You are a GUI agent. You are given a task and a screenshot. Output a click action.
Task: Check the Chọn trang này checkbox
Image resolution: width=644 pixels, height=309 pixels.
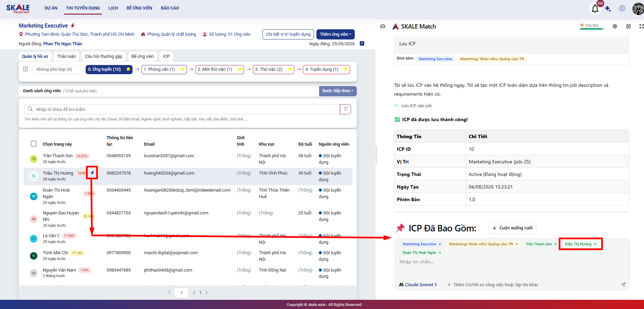(34, 144)
